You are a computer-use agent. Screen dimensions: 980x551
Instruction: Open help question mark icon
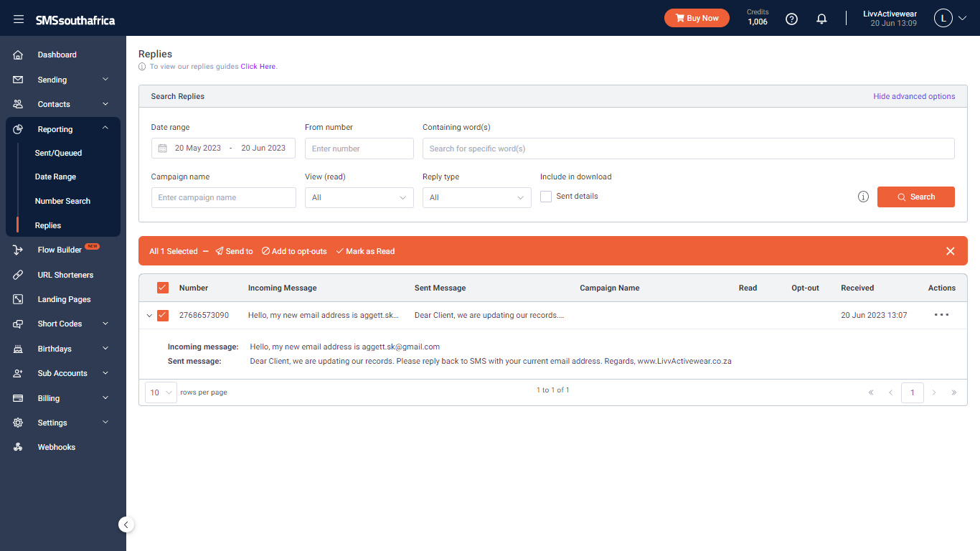(791, 19)
